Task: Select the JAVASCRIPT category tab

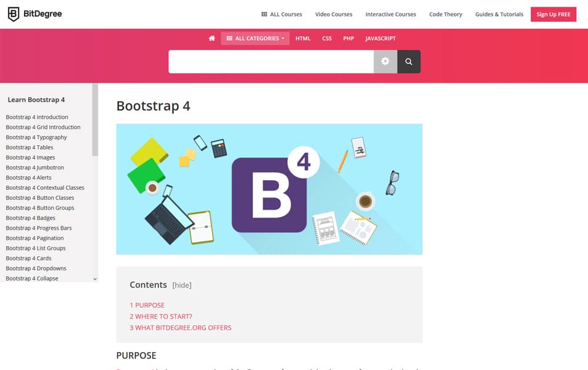Action: pos(380,38)
